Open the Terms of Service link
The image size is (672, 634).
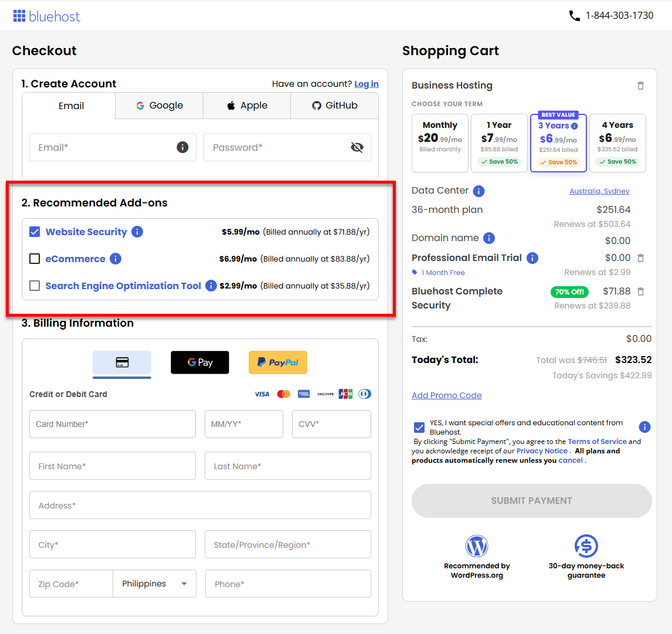597,442
